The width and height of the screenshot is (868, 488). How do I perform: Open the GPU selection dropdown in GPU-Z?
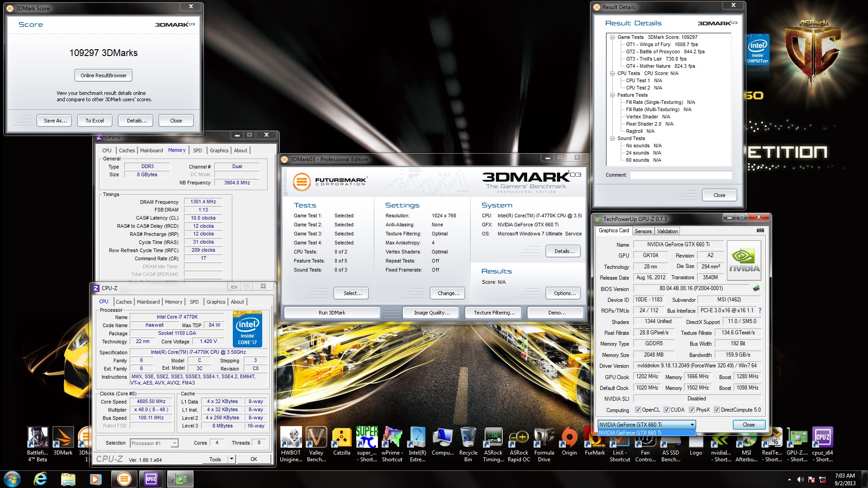[x=692, y=425]
